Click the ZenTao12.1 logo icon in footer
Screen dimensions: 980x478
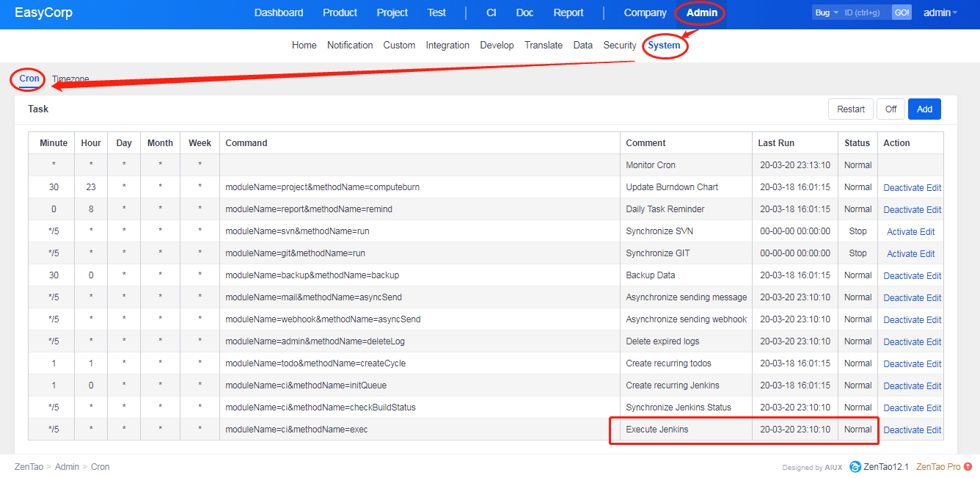[855, 467]
